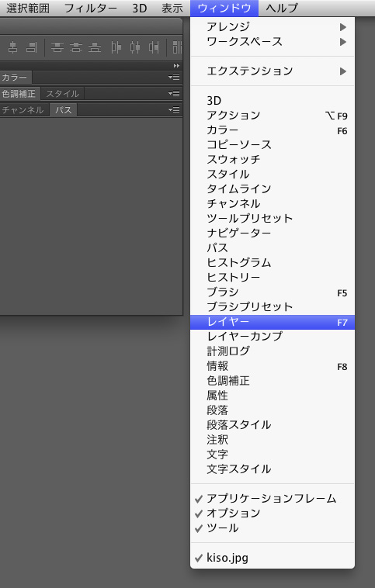Choose スタイル in the Window dropdown list

(x=273, y=175)
